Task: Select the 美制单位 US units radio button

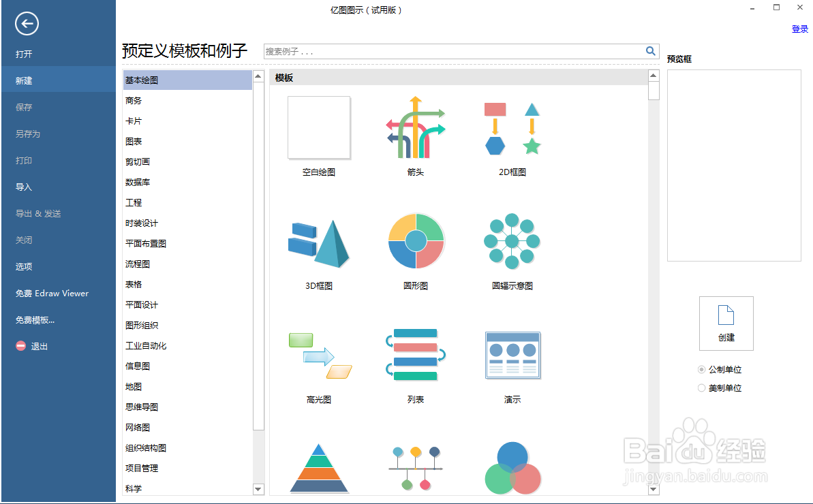Action: [x=701, y=388]
